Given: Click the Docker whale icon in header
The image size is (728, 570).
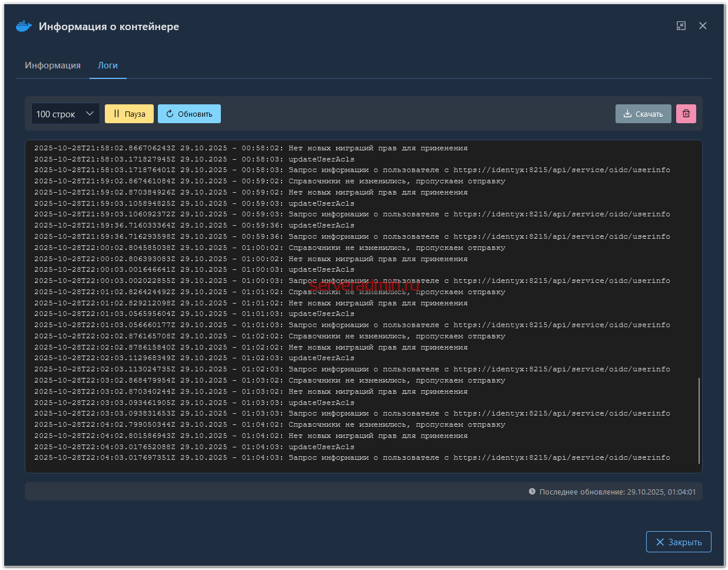Looking at the screenshot, I should pyautogui.click(x=24, y=27).
